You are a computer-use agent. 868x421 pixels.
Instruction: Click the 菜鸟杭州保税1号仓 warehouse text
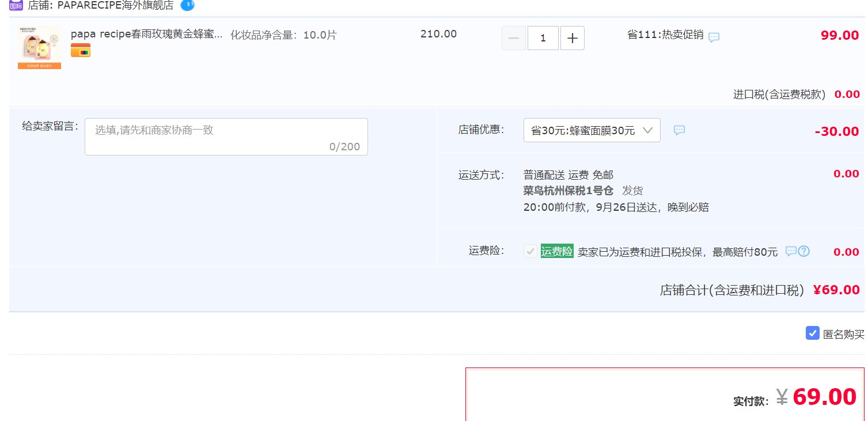pyautogui.click(x=568, y=191)
